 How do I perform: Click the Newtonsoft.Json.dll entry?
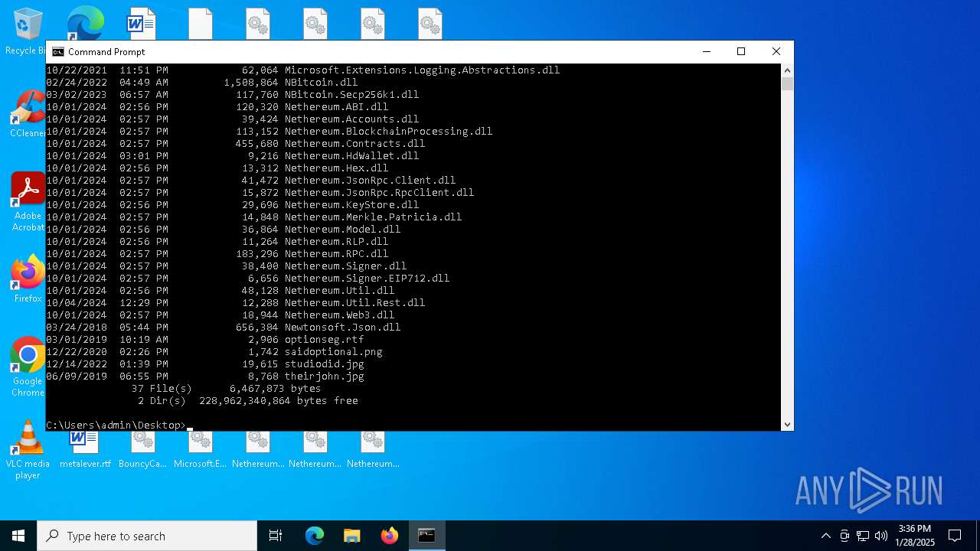point(343,328)
